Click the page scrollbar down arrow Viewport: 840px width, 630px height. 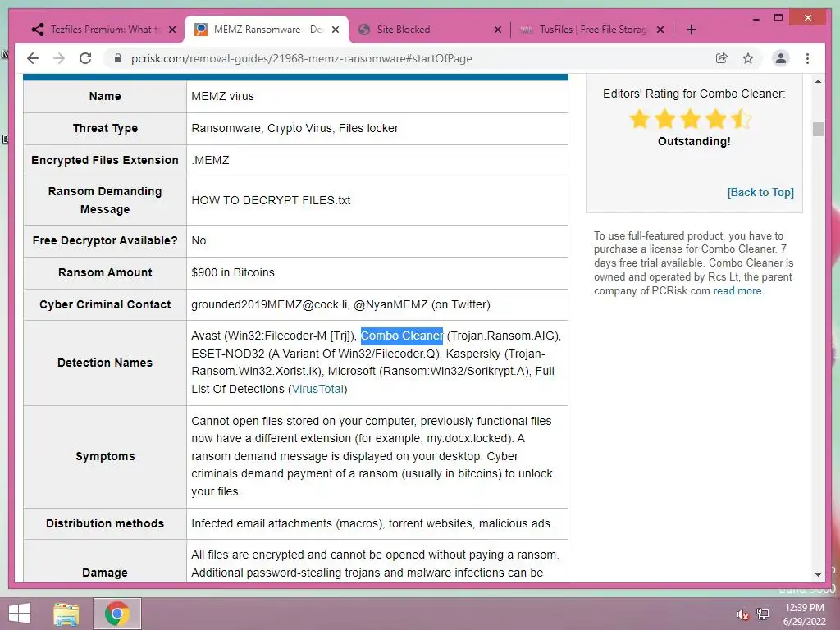[818, 574]
